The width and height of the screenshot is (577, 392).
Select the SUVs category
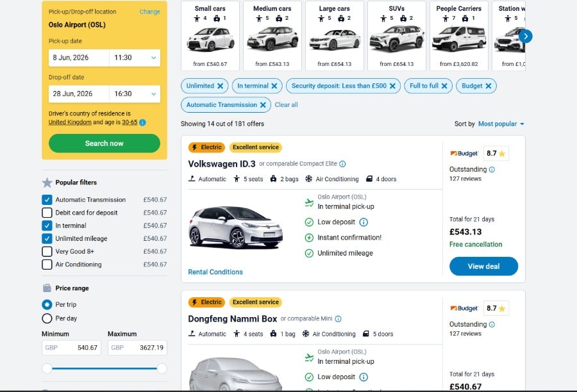[x=397, y=36]
